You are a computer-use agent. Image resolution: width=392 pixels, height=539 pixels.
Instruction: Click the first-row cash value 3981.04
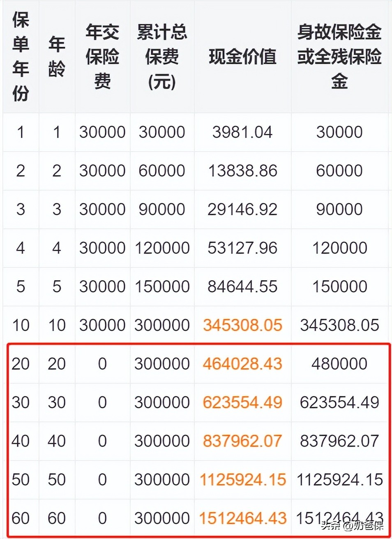[x=242, y=132]
